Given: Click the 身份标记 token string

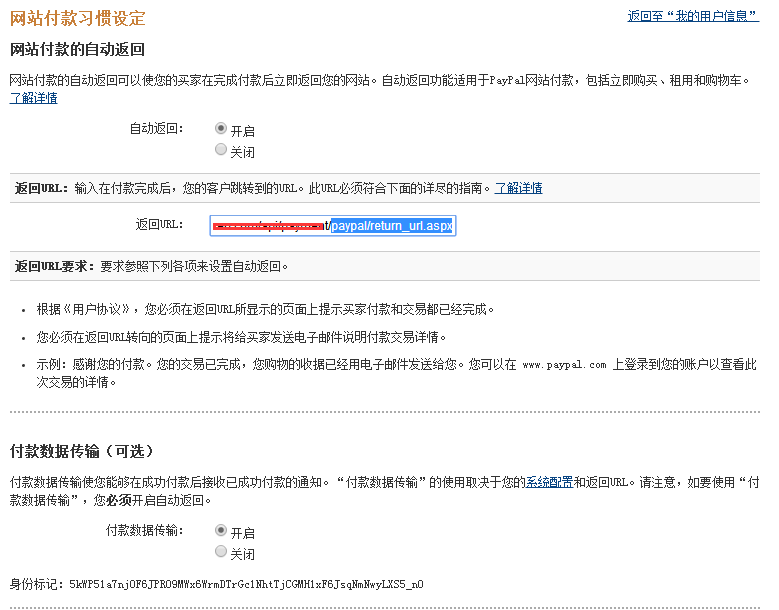Looking at the screenshot, I should [246, 584].
